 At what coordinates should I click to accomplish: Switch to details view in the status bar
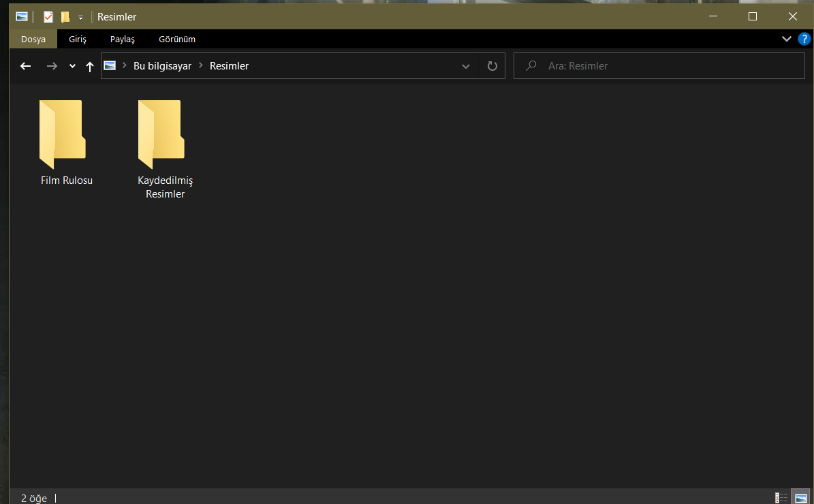[781, 498]
